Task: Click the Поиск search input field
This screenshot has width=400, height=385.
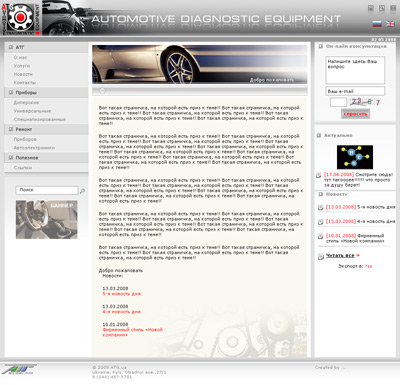Action: 47,190
